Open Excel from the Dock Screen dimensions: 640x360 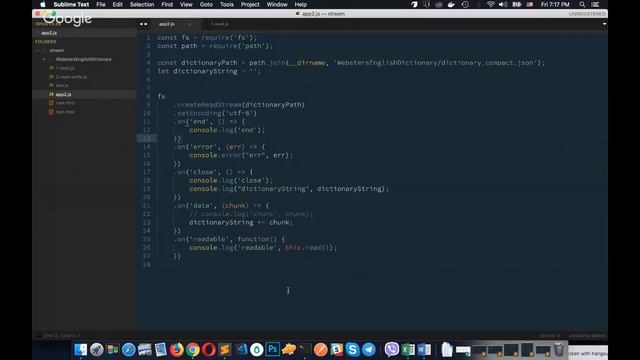[407, 350]
